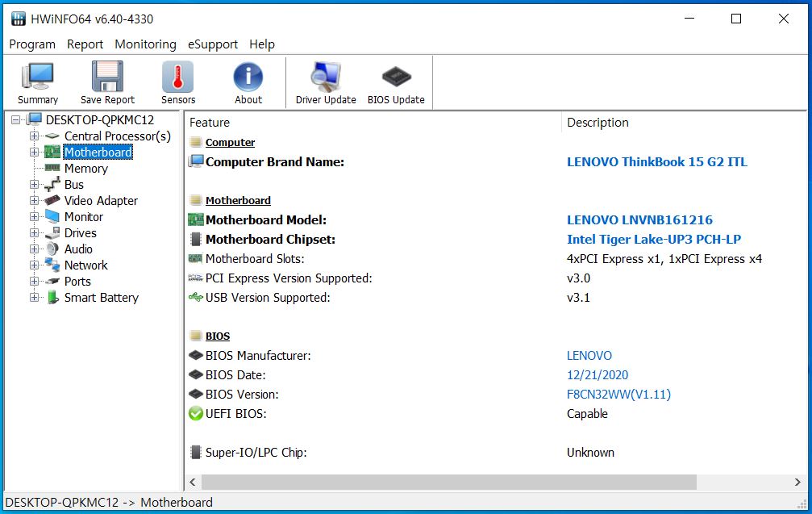812x514 pixels.
Task: Click the Motherboard Model board icon
Action: tap(195, 219)
